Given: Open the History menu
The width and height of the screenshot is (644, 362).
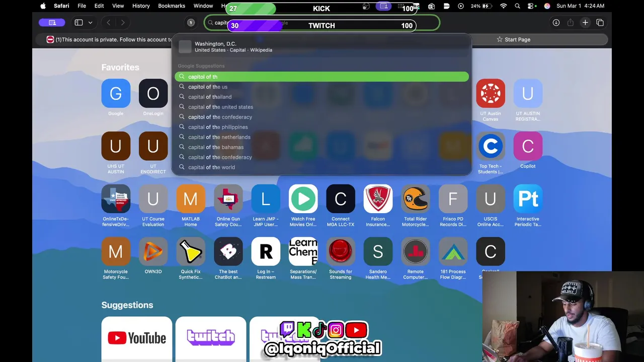Looking at the screenshot, I should pyautogui.click(x=141, y=6).
